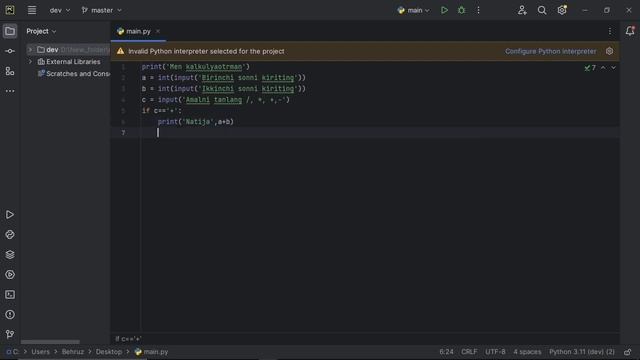Open Python 3.11 interpreter selector
This screenshot has width=640, height=360.
tap(582, 352)
